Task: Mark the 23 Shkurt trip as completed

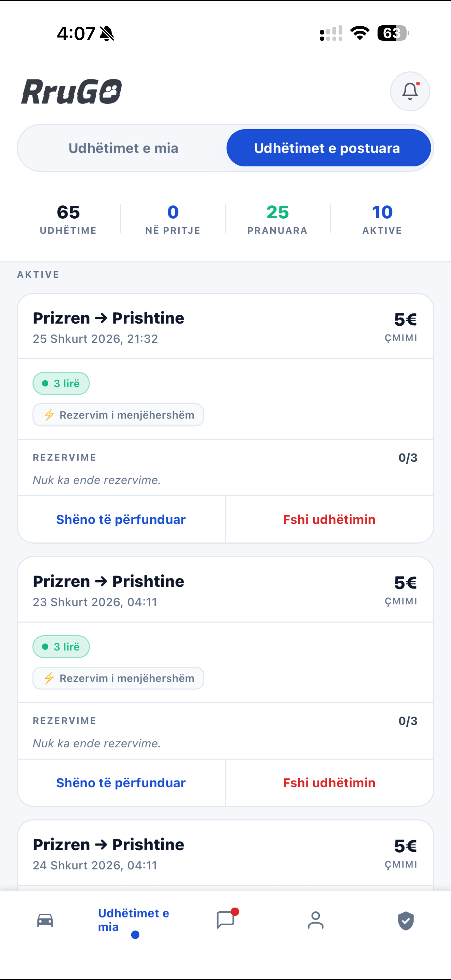Action: click(121, 782)
